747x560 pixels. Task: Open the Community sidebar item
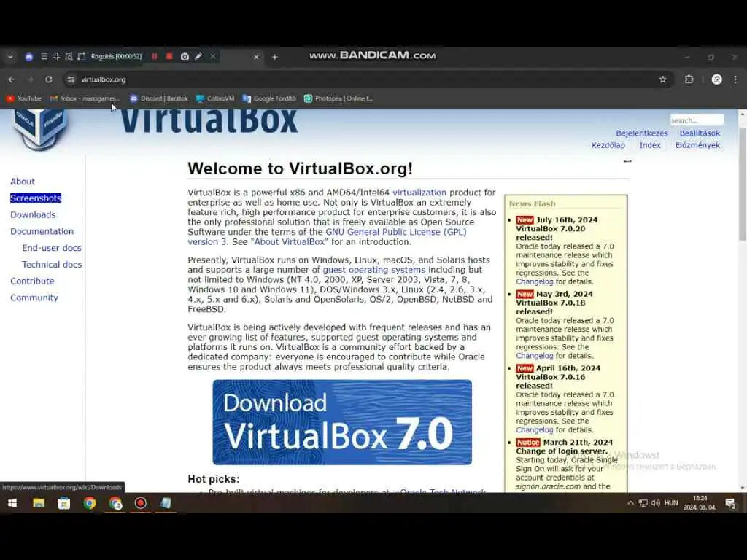(x=34, y=298)
